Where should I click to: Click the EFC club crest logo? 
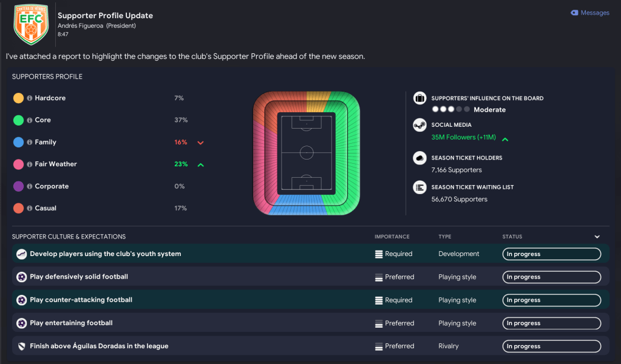[x=30, y=25]
